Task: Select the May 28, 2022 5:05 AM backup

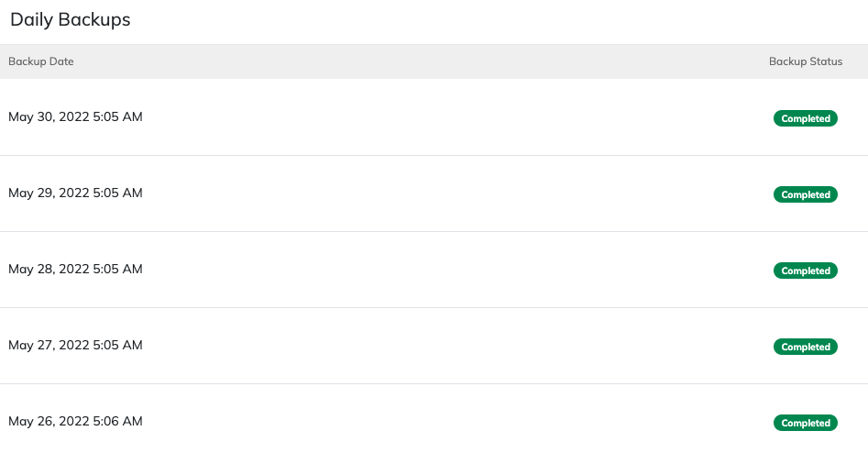Action: tap(75, 270)
